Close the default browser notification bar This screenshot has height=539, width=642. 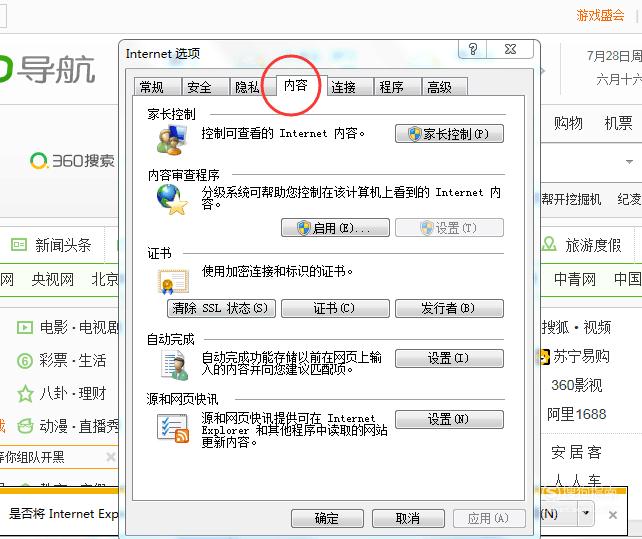613,515
